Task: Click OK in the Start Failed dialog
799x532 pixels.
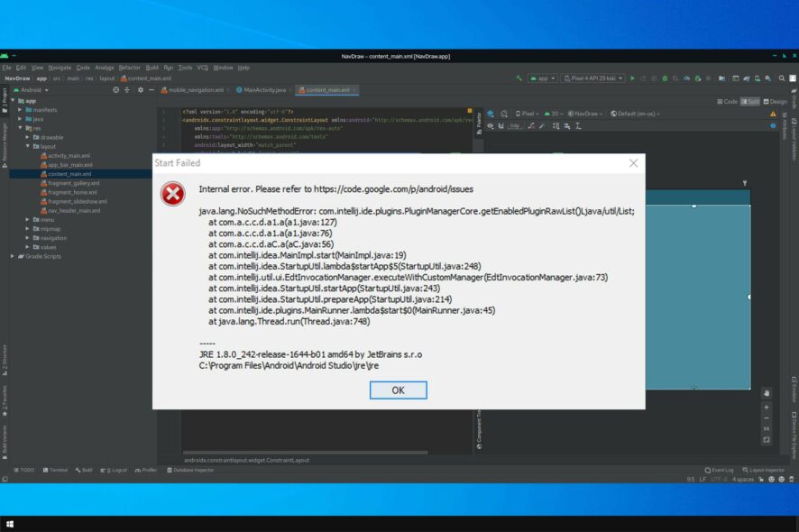Action: 398,390
